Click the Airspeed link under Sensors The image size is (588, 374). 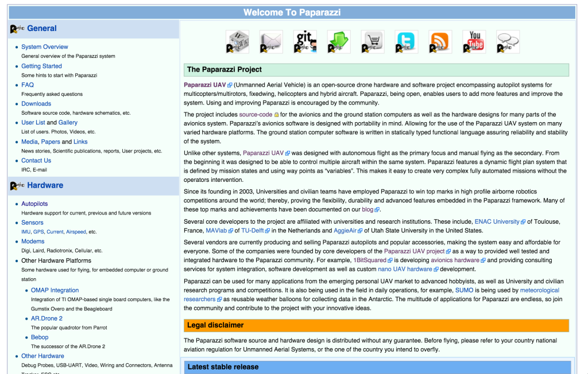tap(76, 232)
